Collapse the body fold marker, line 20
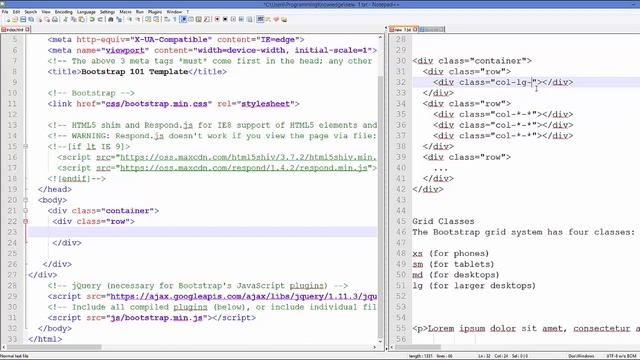This screenshot has height=360, width=640. 25,200
